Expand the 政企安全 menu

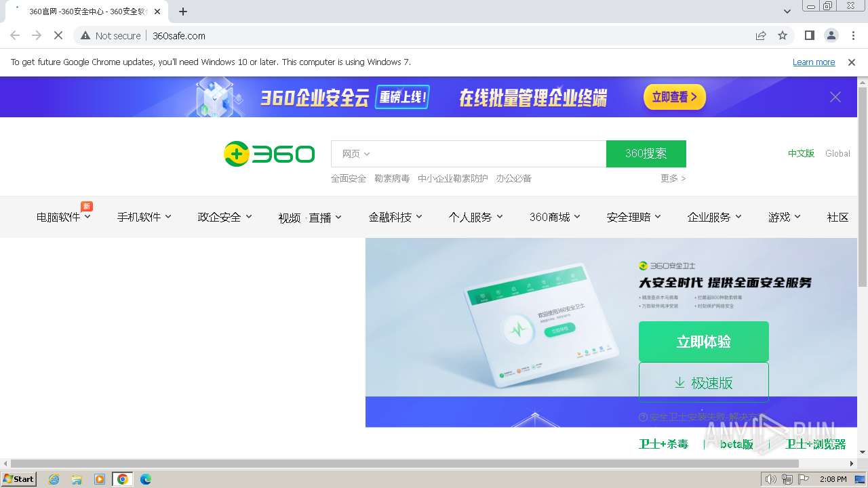point(224,217)
